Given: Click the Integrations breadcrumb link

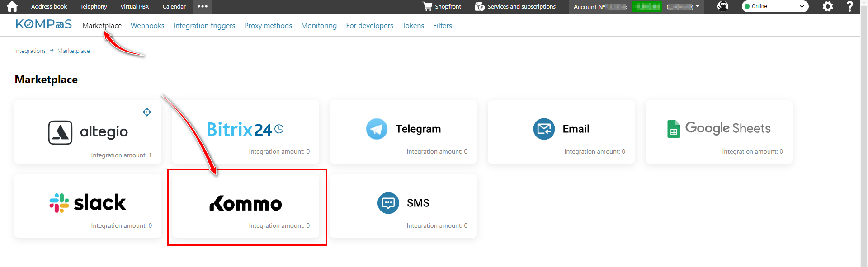Looking at the screenshot, I should pyautogui.click(x=30, y=51).
